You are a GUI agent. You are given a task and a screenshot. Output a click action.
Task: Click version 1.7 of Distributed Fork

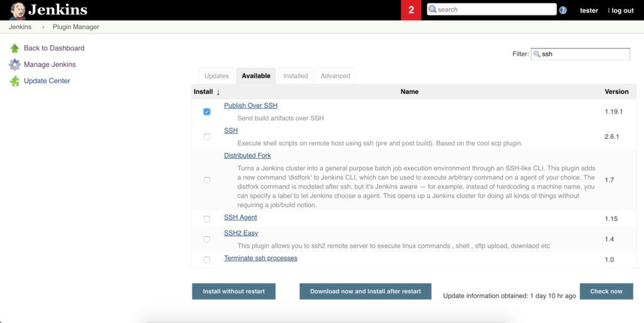coord(609,180)
